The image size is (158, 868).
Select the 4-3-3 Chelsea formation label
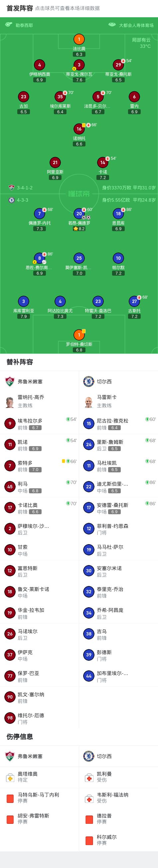(x=23, y=200)
